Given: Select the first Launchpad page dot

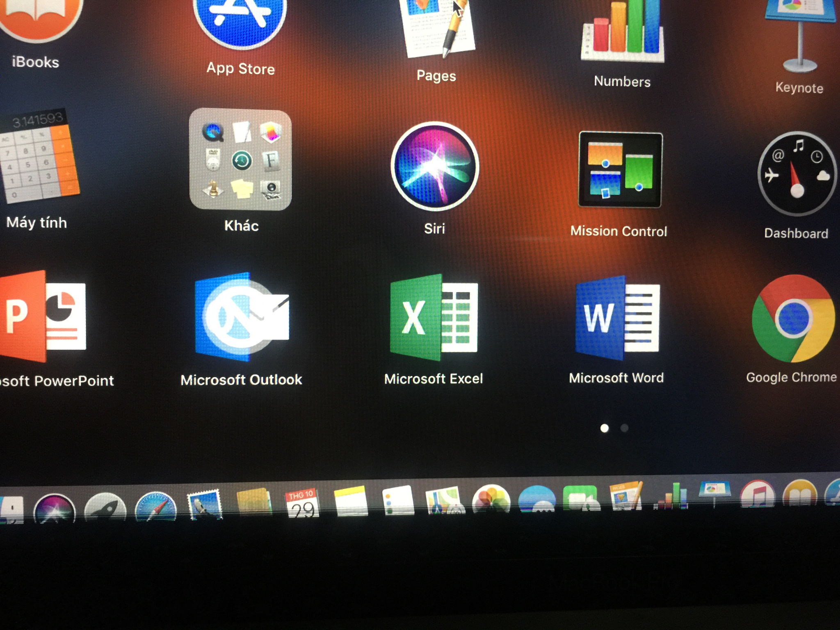Looking at the screenshot, I should [x=604, y=428].
